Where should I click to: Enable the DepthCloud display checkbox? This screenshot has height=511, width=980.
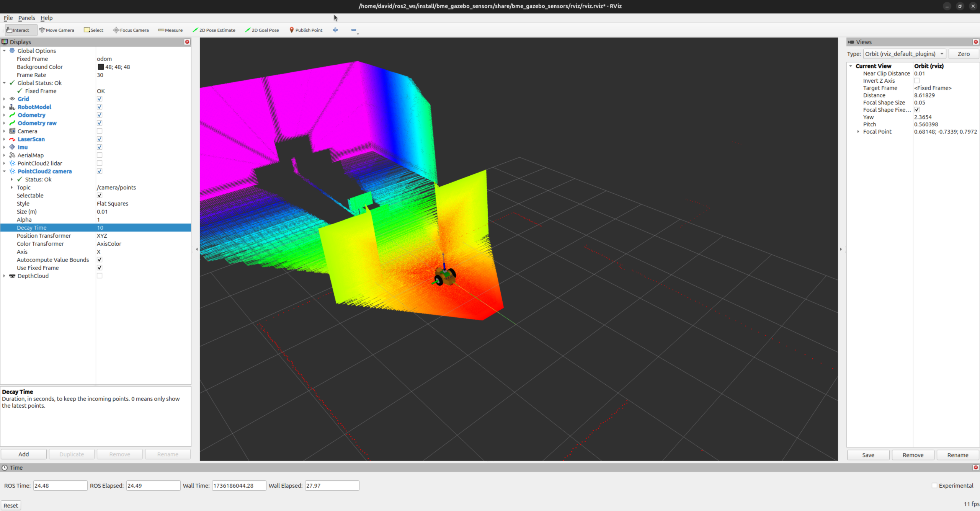[100, 276]
